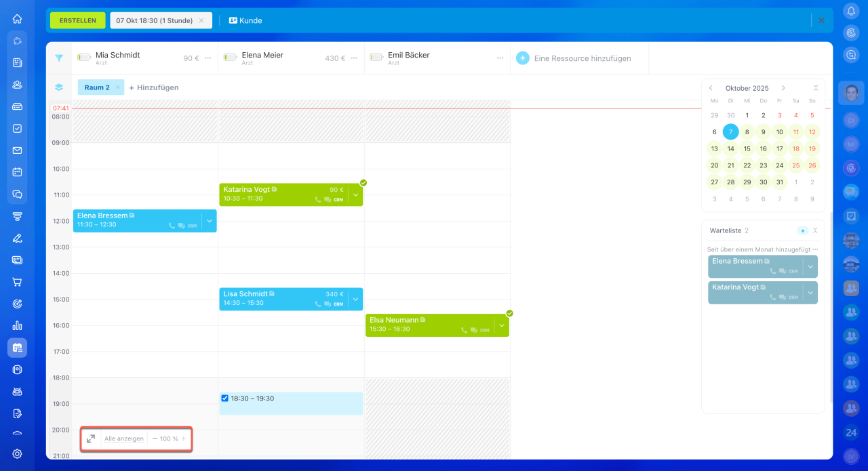Click blue plus icon in Warteliste header
This screenshot has width=868, height=471.
click(803, 230)
